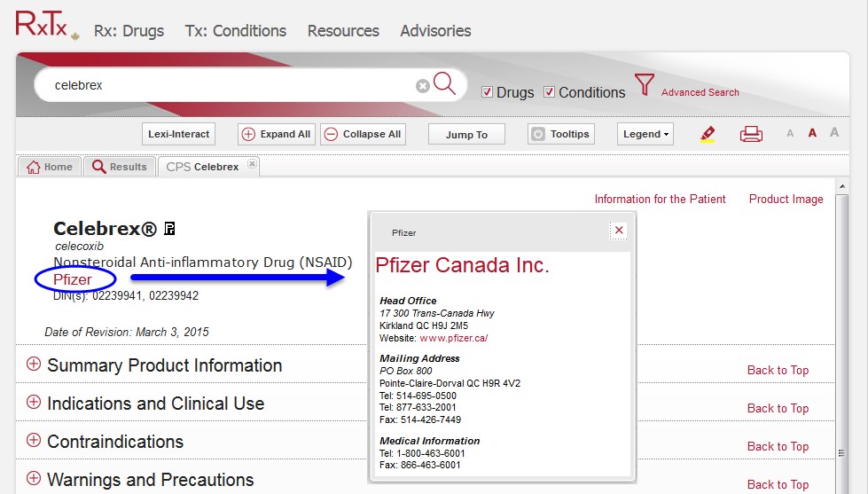Expand Indications and Clinical Use section
The height and width of the screenshot is (494, 868).
coord(34,402)
